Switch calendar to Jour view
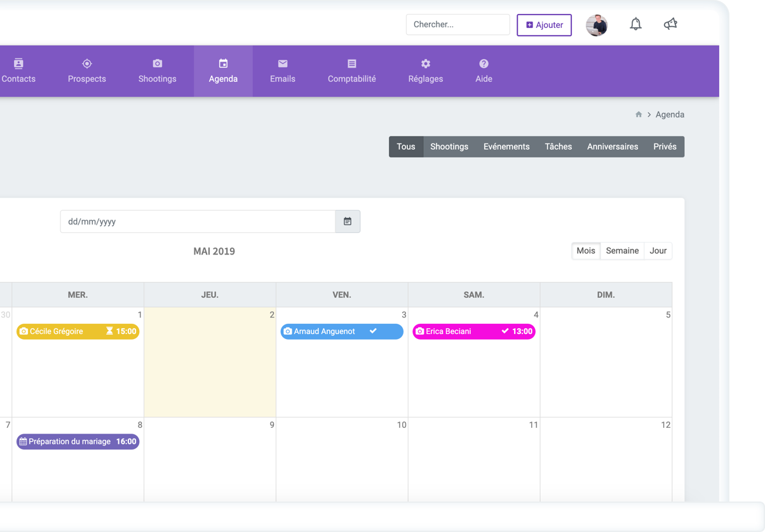Viewport: 765px width, 532px height. pos(658,251)
